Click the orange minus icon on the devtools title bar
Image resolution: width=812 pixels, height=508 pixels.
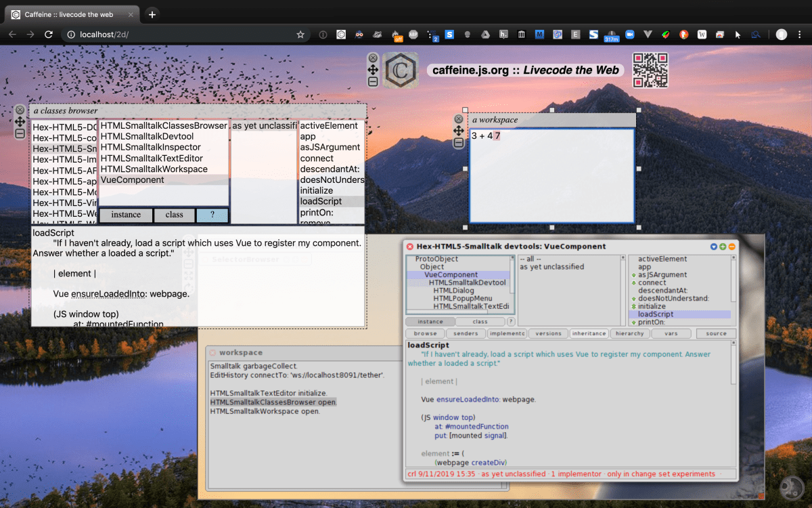point(732,247)
